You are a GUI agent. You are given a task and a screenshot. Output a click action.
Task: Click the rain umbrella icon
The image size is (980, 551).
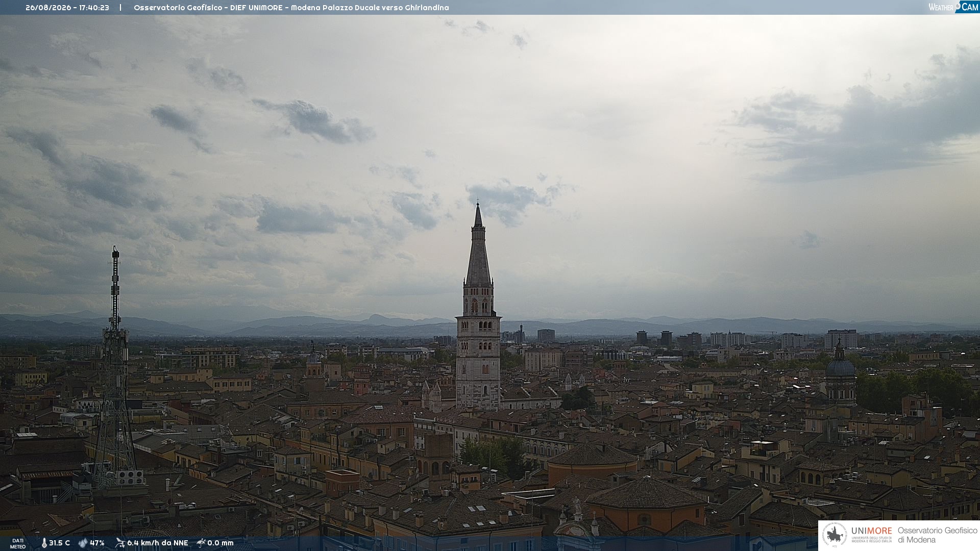201,543
